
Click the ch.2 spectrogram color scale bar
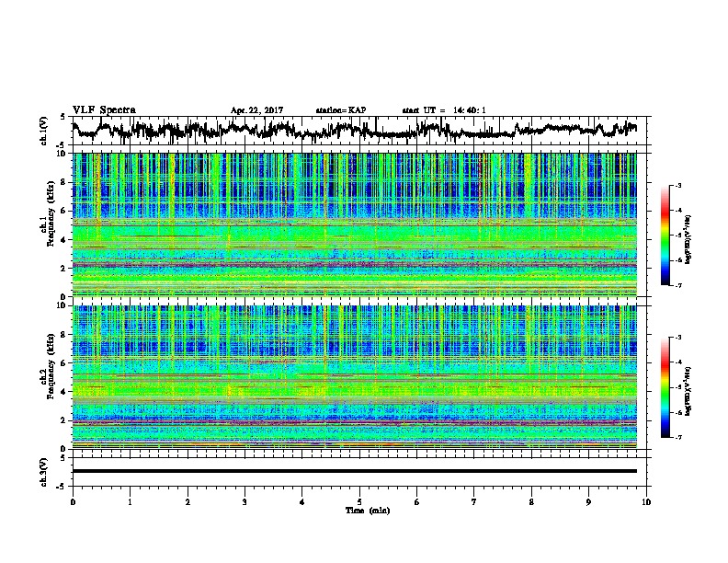[665, 387]
